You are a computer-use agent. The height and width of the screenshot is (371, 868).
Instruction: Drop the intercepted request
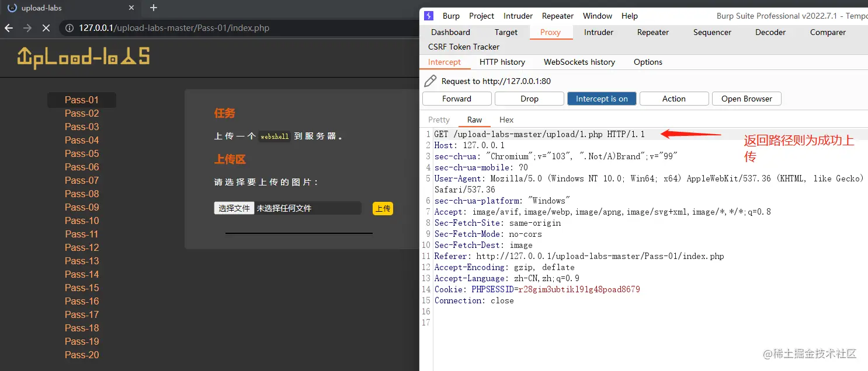point(529,99)
